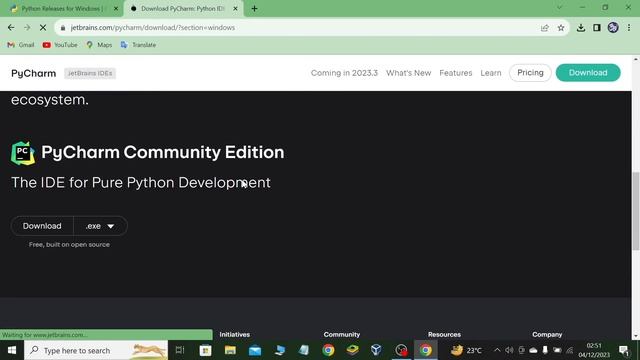Open the What's New page
The width and height of the screenshot is (640, 360).
click(409, 73)
